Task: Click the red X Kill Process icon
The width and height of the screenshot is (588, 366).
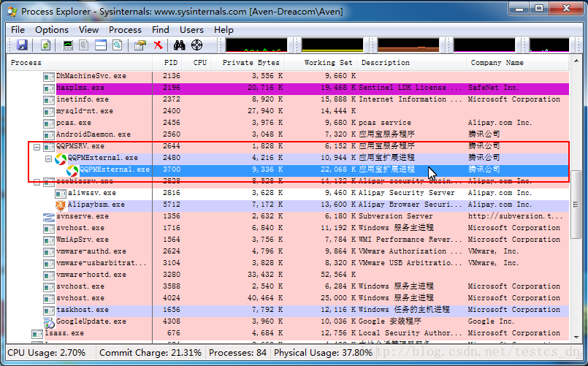Action: click(159, 45)
